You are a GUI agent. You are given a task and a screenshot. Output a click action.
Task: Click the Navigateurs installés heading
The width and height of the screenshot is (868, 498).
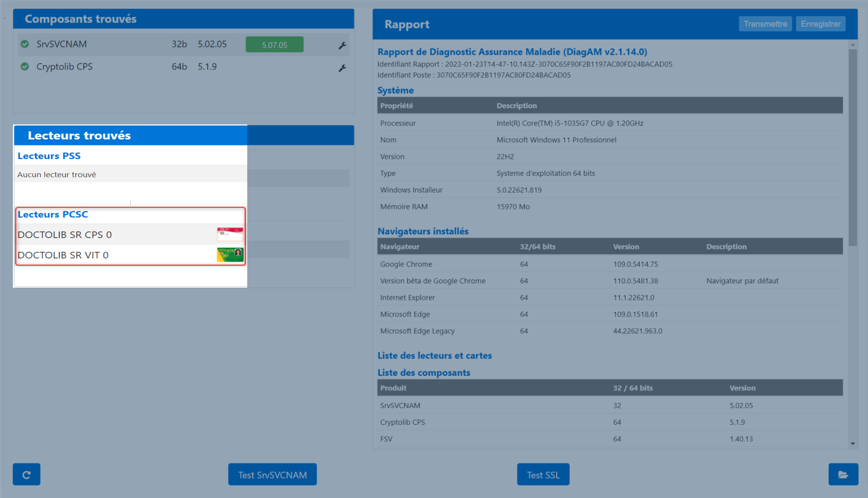[x=423, y=231]
